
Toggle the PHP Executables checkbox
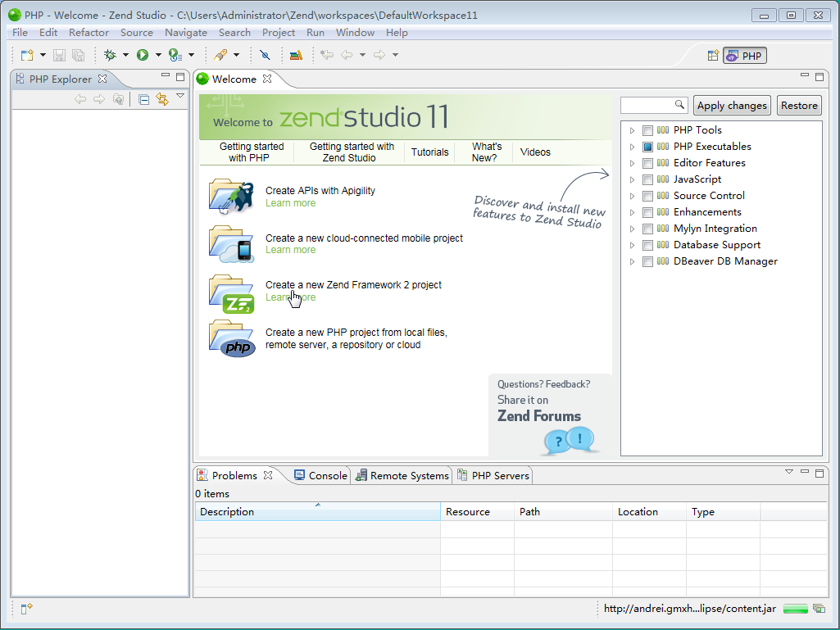tap(647, 147)
